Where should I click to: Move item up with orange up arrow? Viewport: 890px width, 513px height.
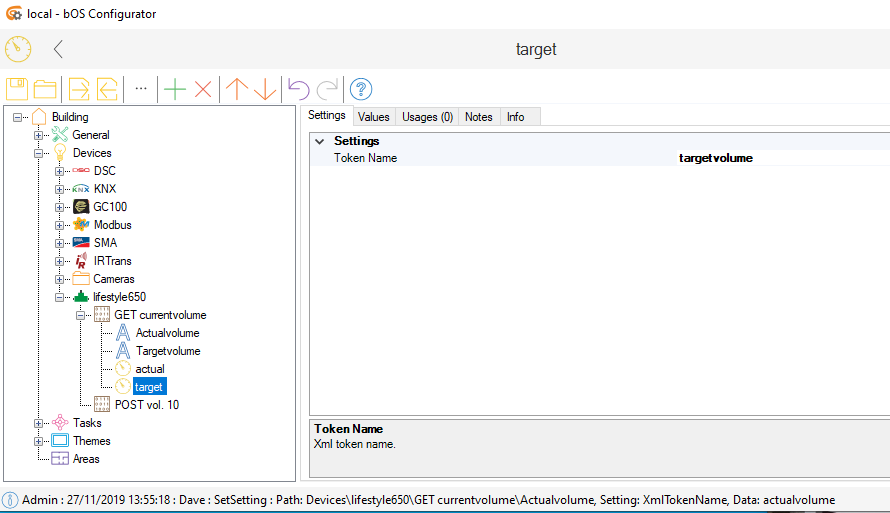(237, 89)
